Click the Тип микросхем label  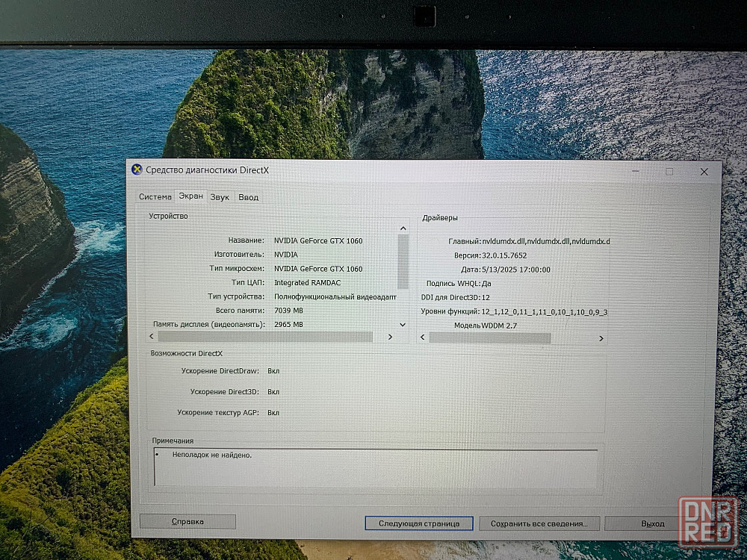237,269
